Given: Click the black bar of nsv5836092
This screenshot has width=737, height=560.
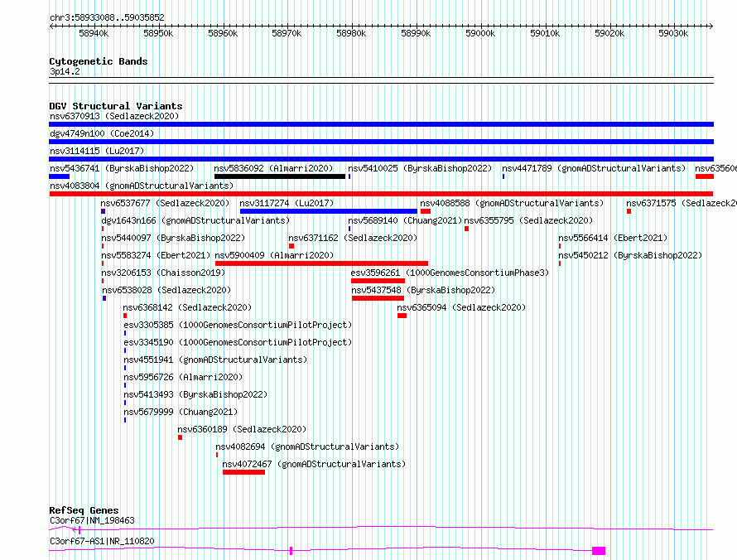Looking at the screenshot, I should (x=280, y=176).
